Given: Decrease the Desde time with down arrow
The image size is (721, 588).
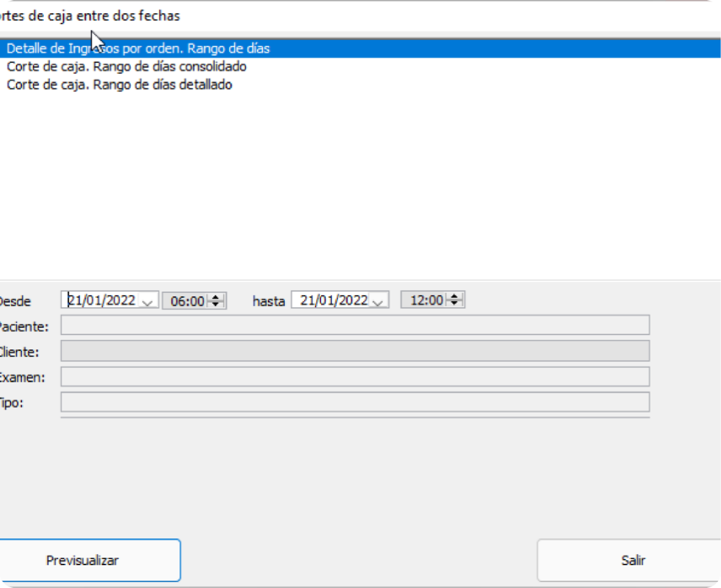Looking at the screenshot, I should click(216, 304).
